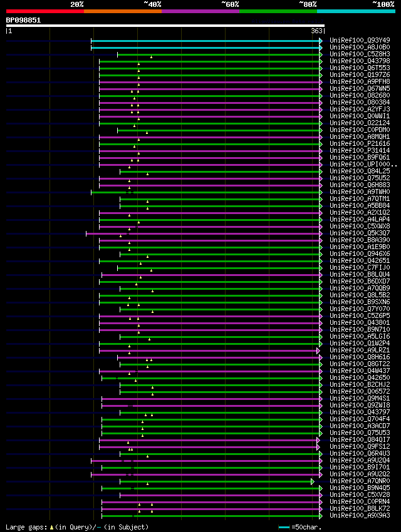
Task: Select the UniRef100_Q704F4 entry
Action: 360,419
